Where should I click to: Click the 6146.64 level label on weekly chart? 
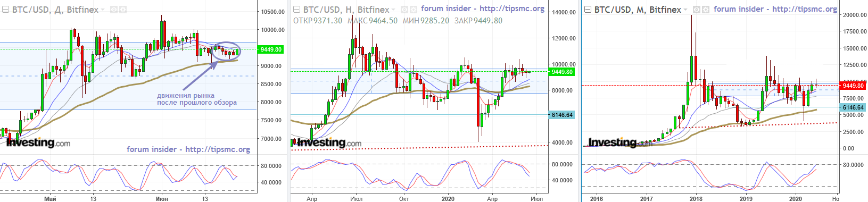pos(562,115)
